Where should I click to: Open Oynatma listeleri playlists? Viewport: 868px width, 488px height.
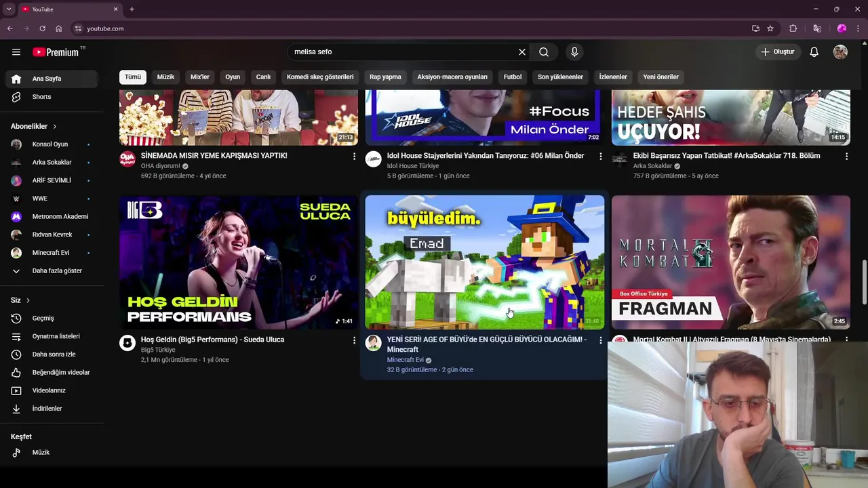(x=52, y=336)
